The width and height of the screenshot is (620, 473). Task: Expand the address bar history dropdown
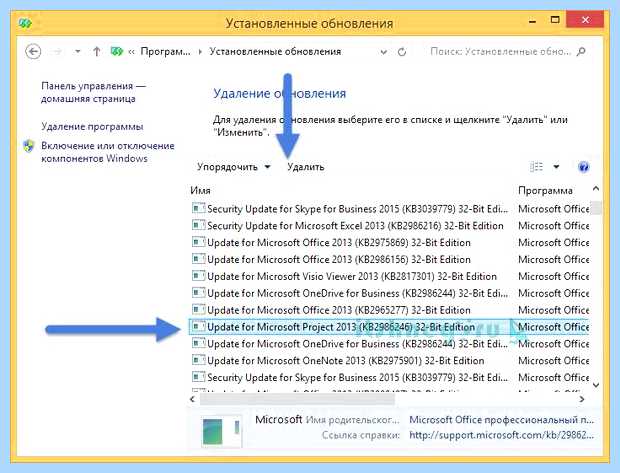pos(383,52)
